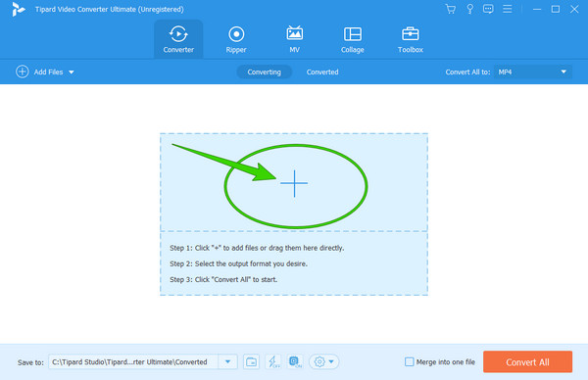The image size is (588, 380).
Task: Switch to the Ripper tab
Action: 236,39
